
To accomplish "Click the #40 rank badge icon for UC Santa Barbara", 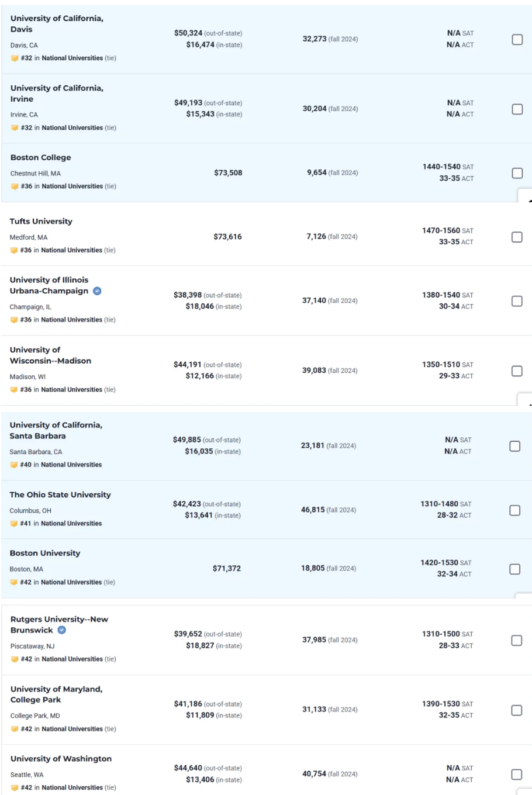I will tap(14, 465).
